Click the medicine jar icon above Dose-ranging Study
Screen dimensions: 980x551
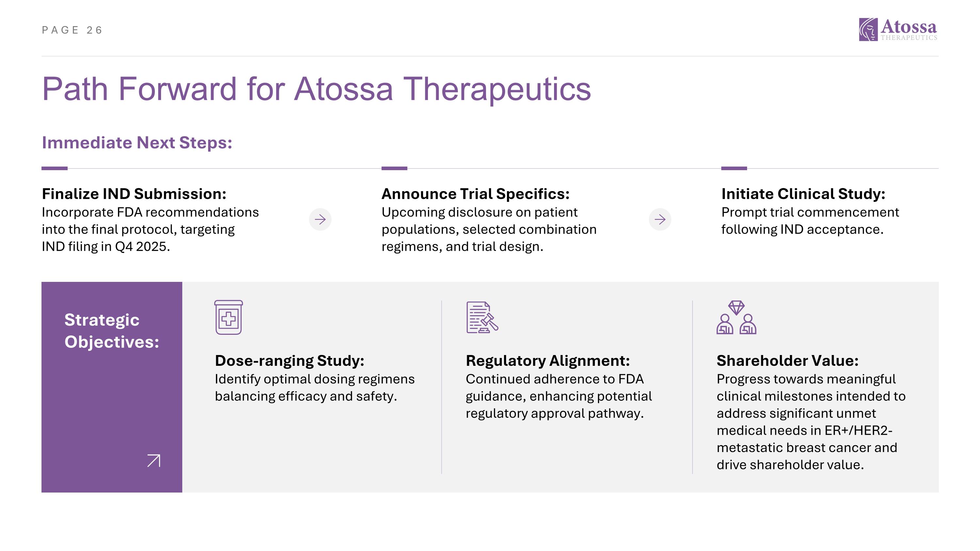coord(228,317)
